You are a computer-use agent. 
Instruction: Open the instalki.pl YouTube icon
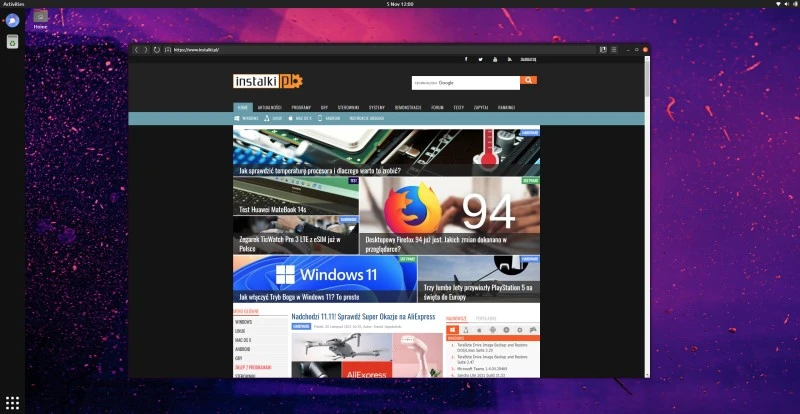click(x=495, y=59)
